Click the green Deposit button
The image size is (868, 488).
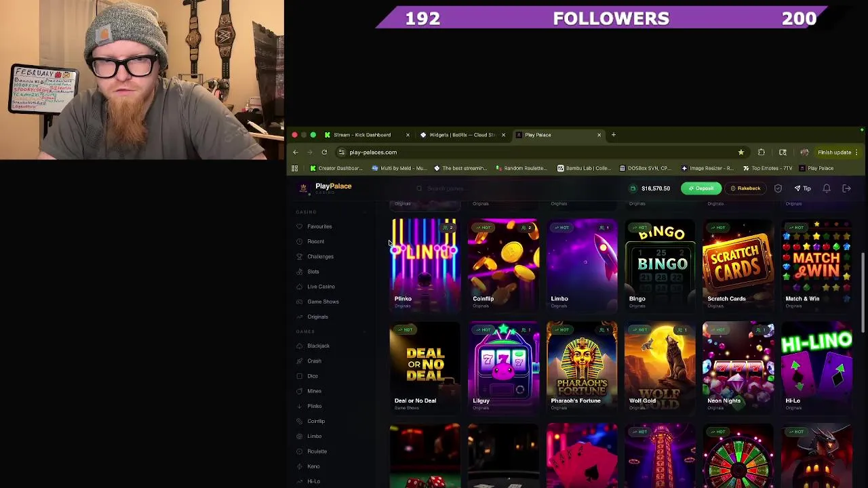coord(701,188)
